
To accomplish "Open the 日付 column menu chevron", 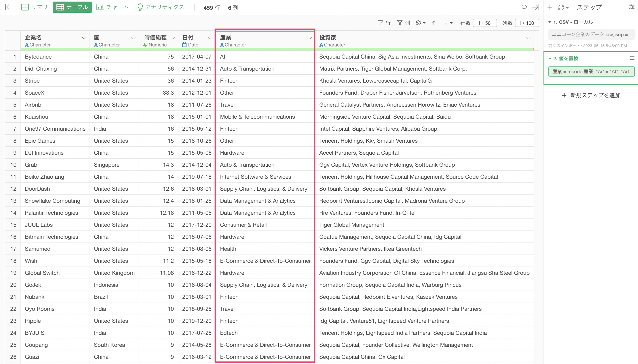I will click(210, 38).
